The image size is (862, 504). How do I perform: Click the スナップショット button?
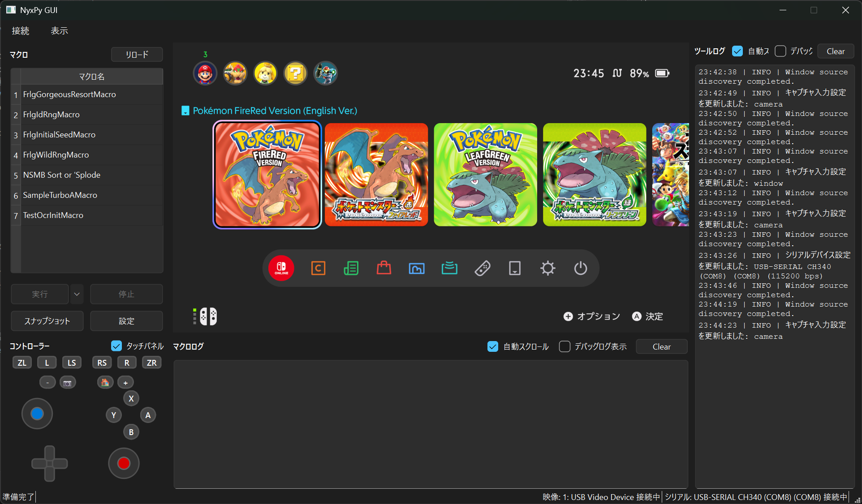tap(47, 321)
